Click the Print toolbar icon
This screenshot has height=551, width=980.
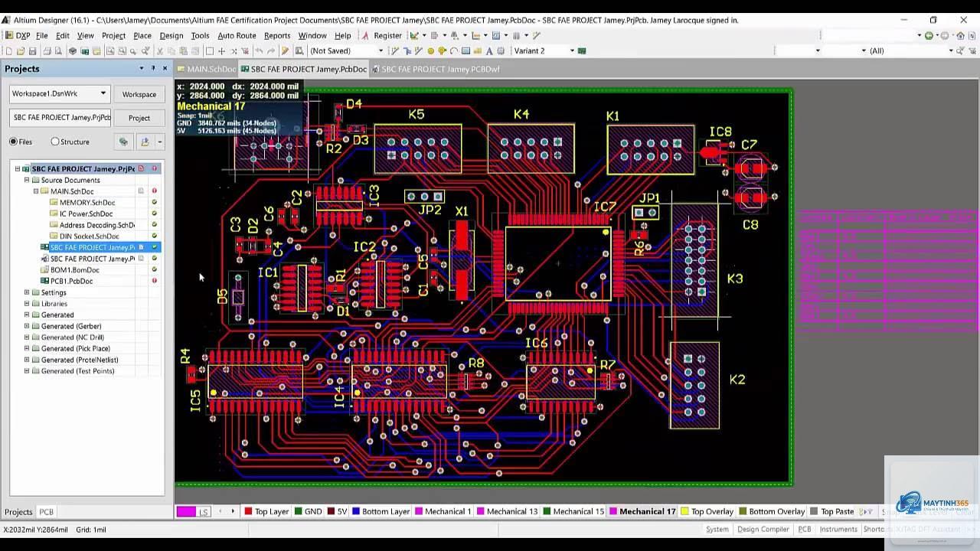pos(47,51)
